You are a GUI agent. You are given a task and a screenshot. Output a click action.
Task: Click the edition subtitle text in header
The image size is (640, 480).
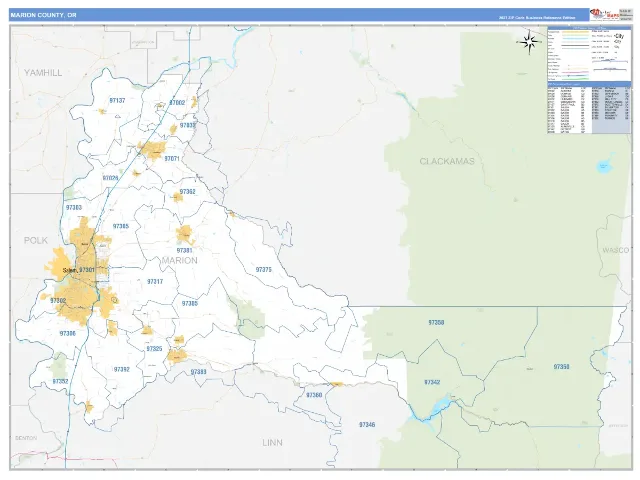point(537,18)
